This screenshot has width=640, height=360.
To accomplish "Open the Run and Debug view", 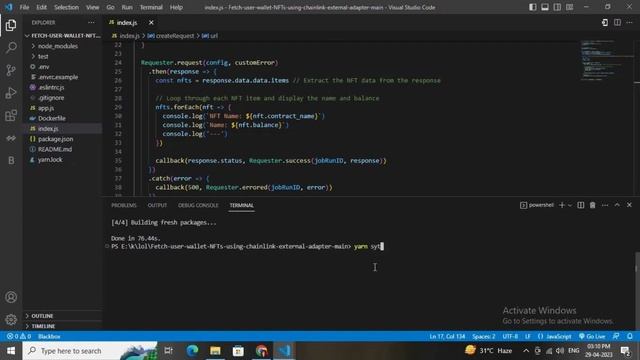I will click(x=11, y=93).
